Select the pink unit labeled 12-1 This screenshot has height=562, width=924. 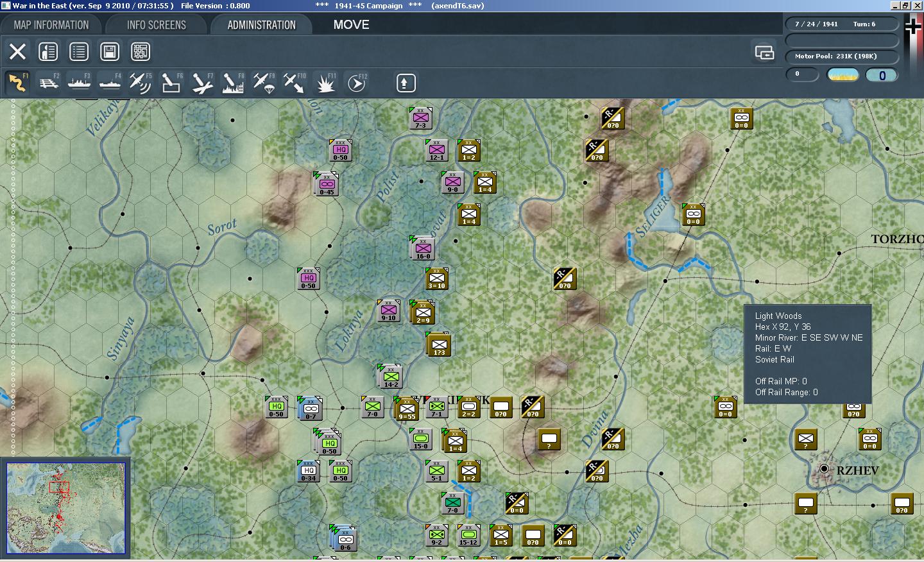pos(436,151)
